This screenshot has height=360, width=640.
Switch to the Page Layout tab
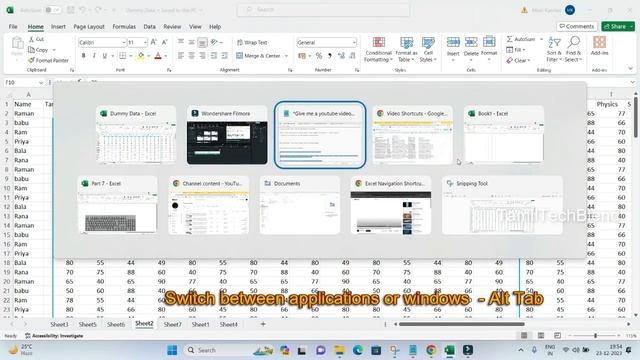[x=89, y=27]
